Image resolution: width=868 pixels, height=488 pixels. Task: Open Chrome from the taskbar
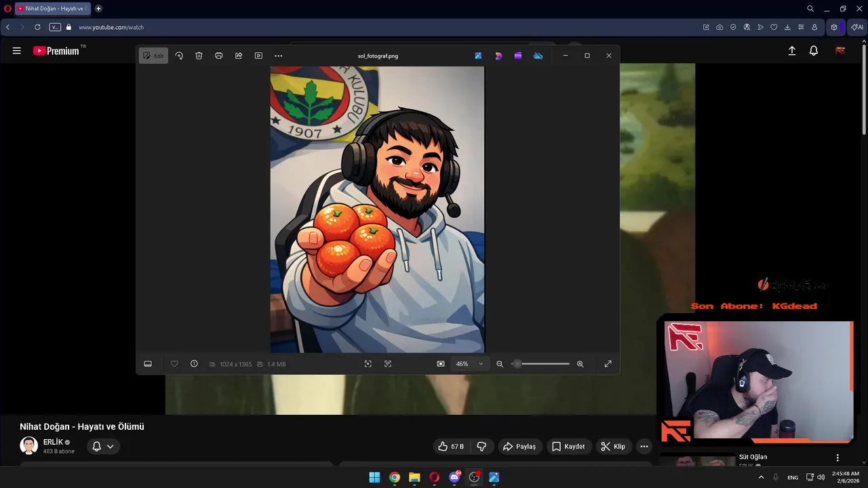[x=395, y=477]
